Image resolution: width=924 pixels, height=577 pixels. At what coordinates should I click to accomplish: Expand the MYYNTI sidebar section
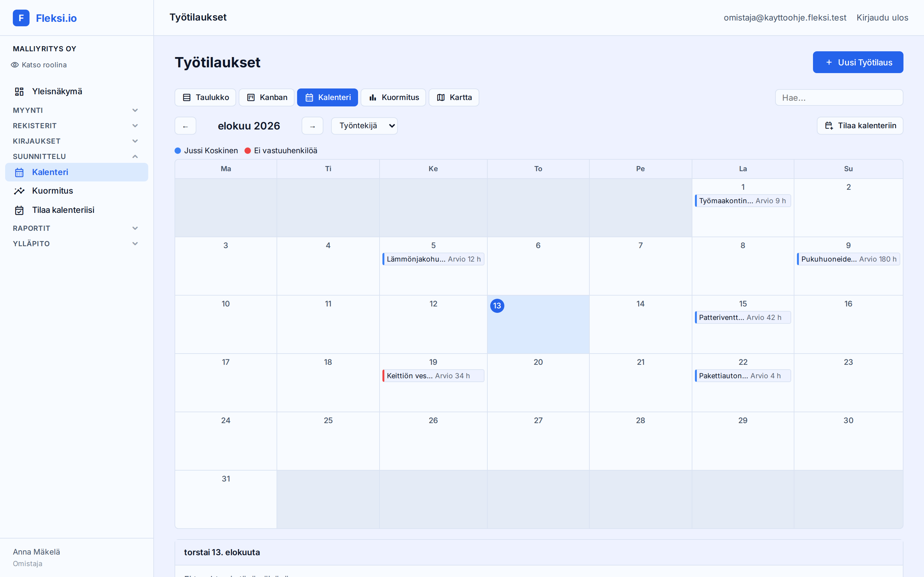[x=75, y=110]
